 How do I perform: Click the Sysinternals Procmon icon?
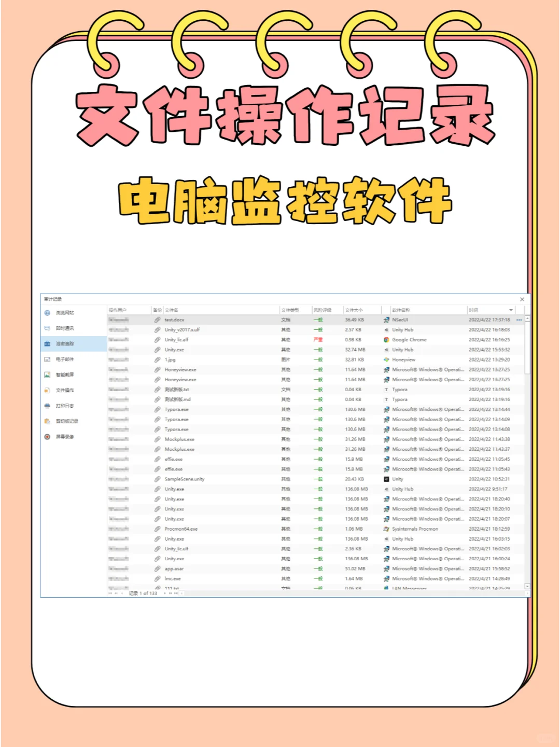(x=387, y=529)
